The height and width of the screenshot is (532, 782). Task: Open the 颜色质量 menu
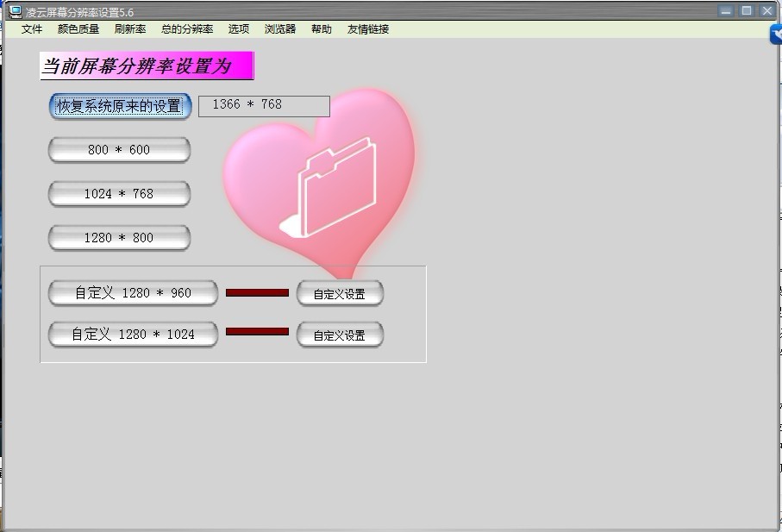point(78,29)
